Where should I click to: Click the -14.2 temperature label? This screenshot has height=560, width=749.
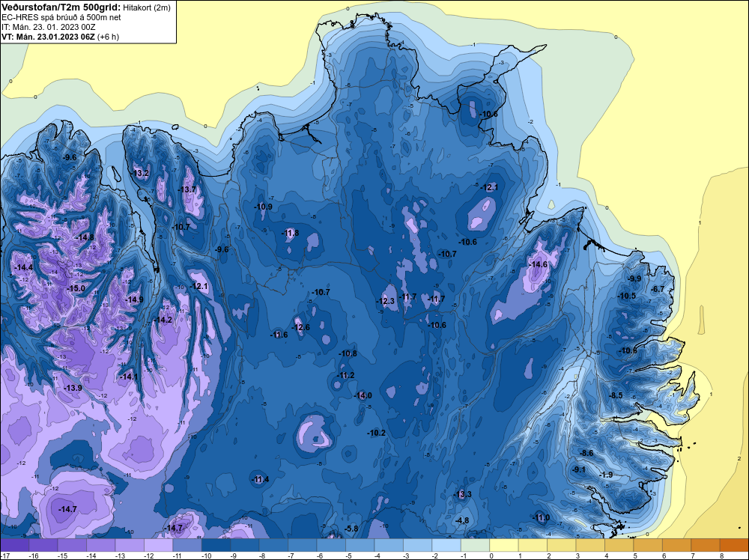(163, 320)
